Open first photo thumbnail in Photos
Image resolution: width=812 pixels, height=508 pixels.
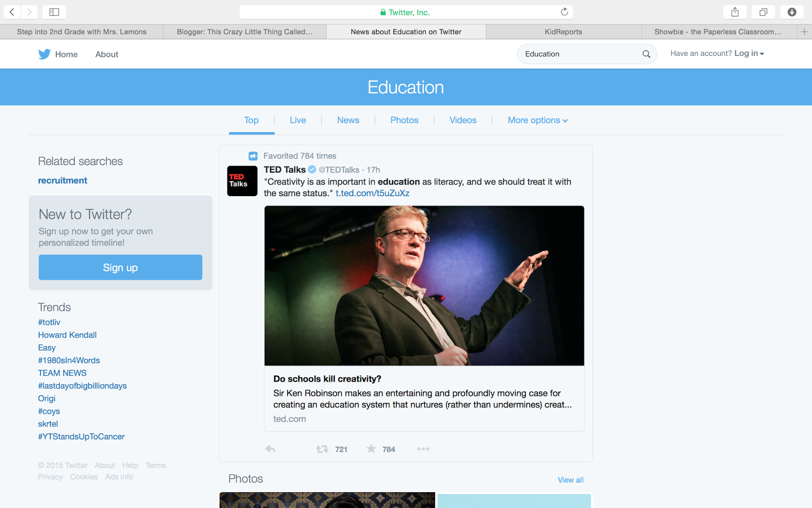(327, 500)
